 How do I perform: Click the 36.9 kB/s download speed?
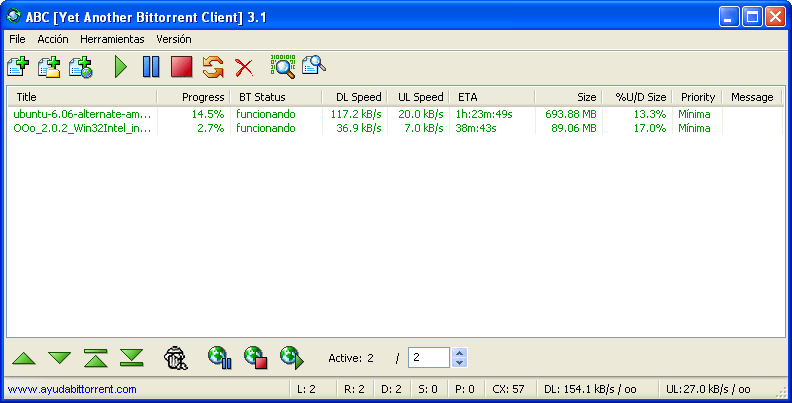click(x=359, y=128)
